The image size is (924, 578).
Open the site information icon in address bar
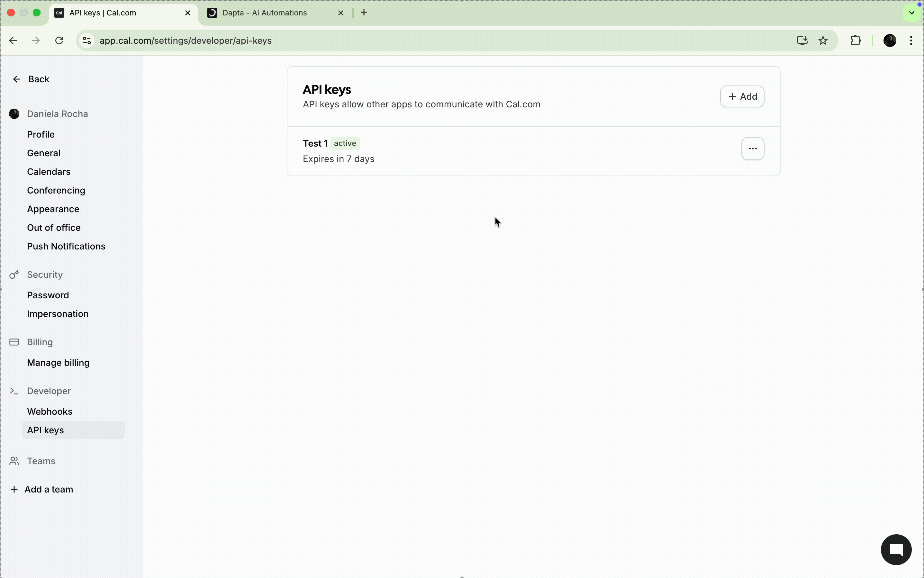[87, 41]
